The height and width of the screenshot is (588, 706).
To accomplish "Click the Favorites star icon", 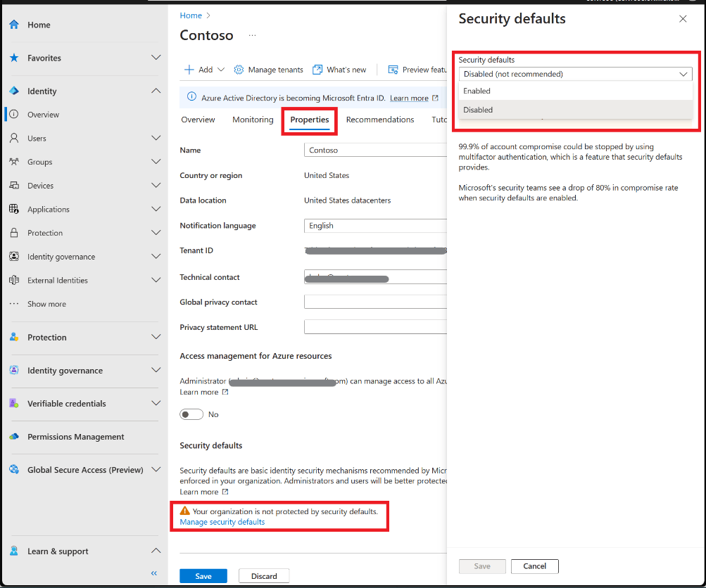I will (14, 58).
